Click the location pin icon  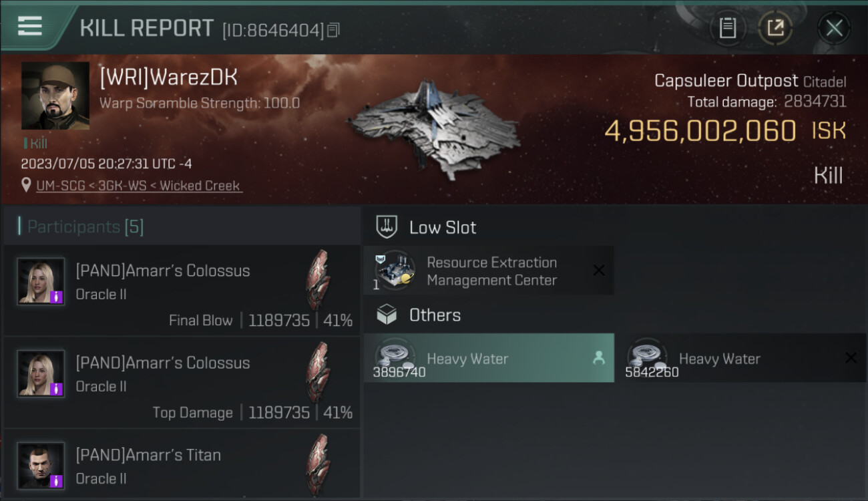[x=27, y=186]
